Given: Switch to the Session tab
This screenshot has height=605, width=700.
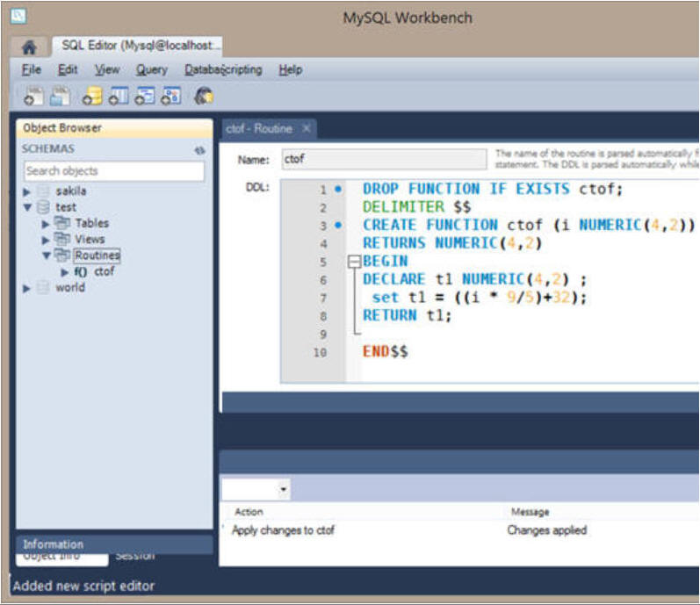Looking at the screenshot, I should 135,558.
